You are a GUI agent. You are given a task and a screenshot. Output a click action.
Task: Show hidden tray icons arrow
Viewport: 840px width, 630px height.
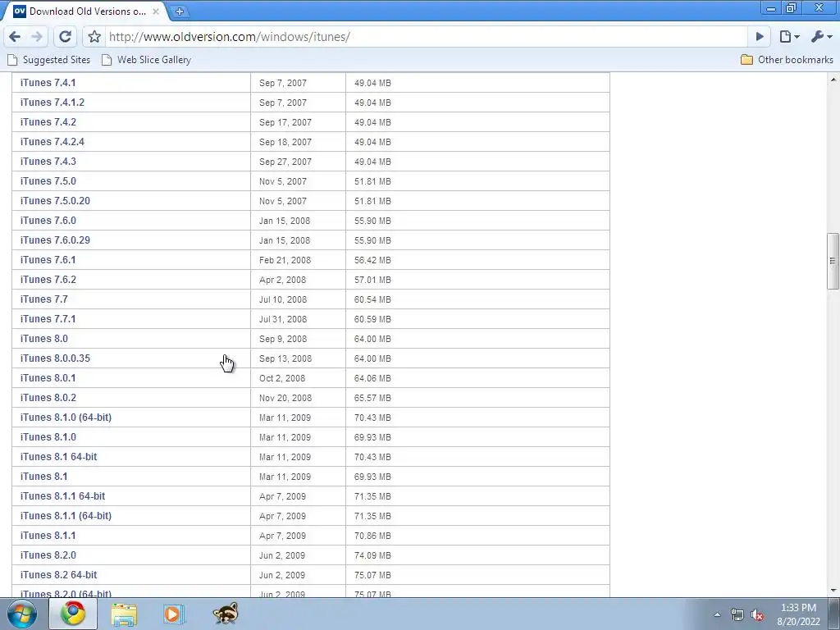pyautogui.click(x=717, y=615)
